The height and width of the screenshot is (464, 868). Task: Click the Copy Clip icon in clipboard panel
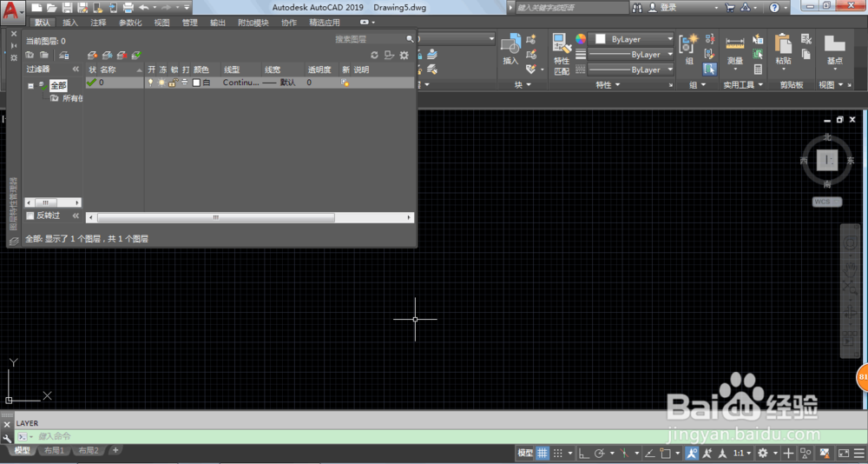click(x=806, y=55)
